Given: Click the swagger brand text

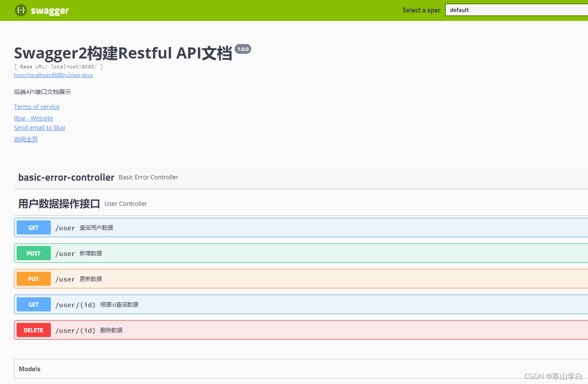Looking at the screenshot, I should point(50,11).
